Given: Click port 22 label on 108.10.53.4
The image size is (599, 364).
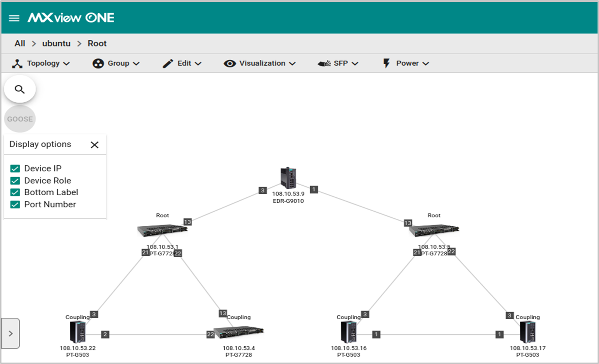Looking at the screenshot, I should coord(210,334).
